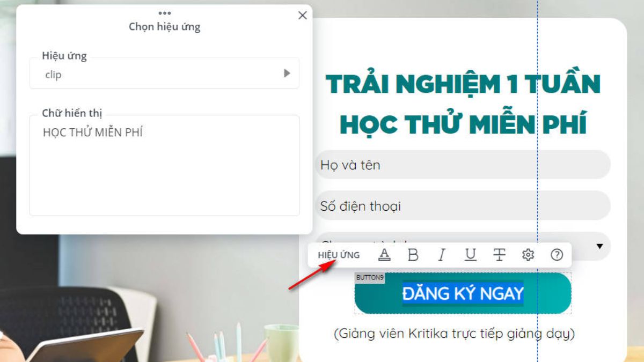Screen dimensions: 644x362
Task: Expand the Hiệu ứng 'clip' options with the arrow
Action: [288, 73]
